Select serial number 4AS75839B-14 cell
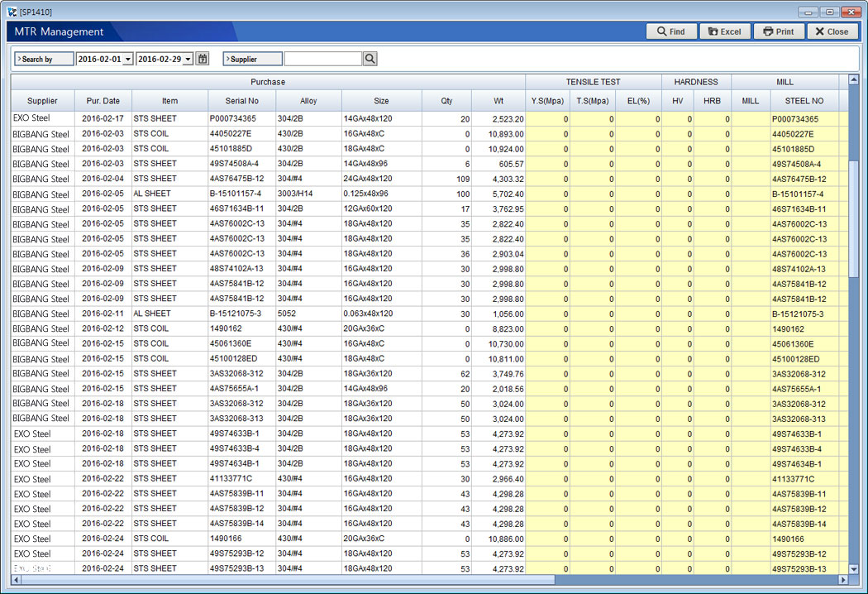The height and width of the screenshot is (594, 868). click(x=242, y=523)
